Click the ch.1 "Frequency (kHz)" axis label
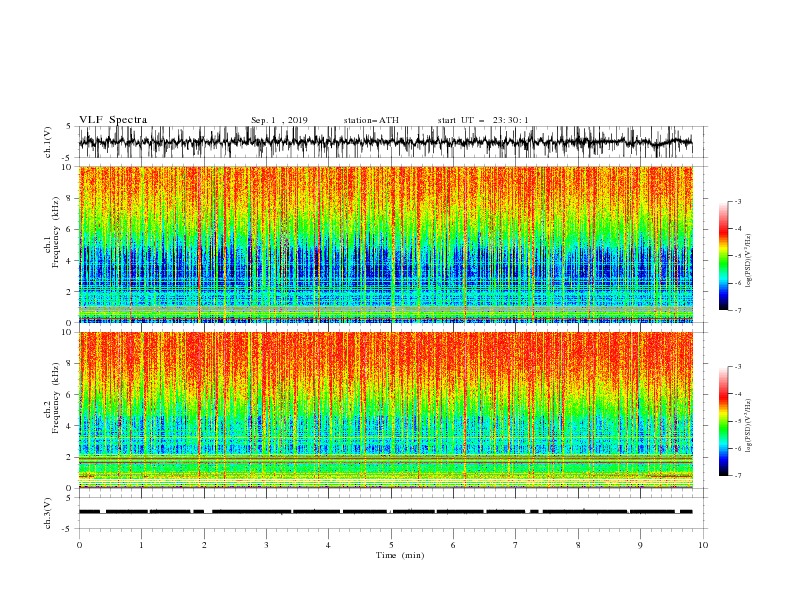Screen dimensions: 792x612 [x=55, y=232]
